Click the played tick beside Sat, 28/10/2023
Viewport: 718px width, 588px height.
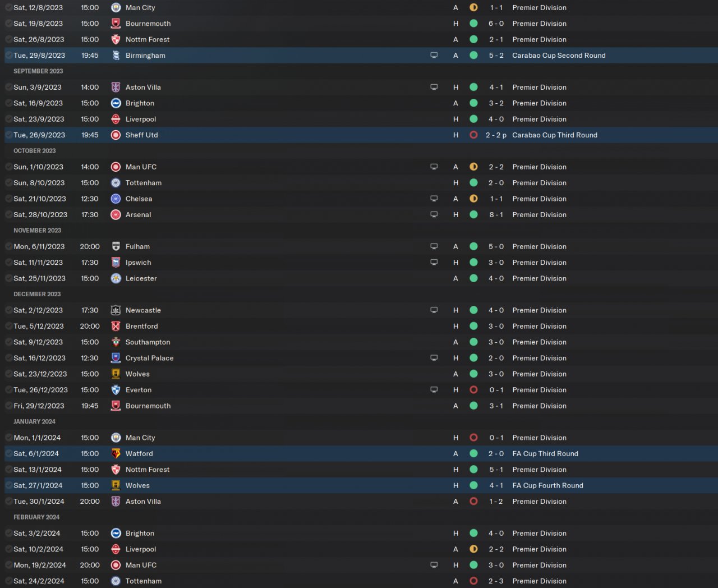[x=8, y=215]
